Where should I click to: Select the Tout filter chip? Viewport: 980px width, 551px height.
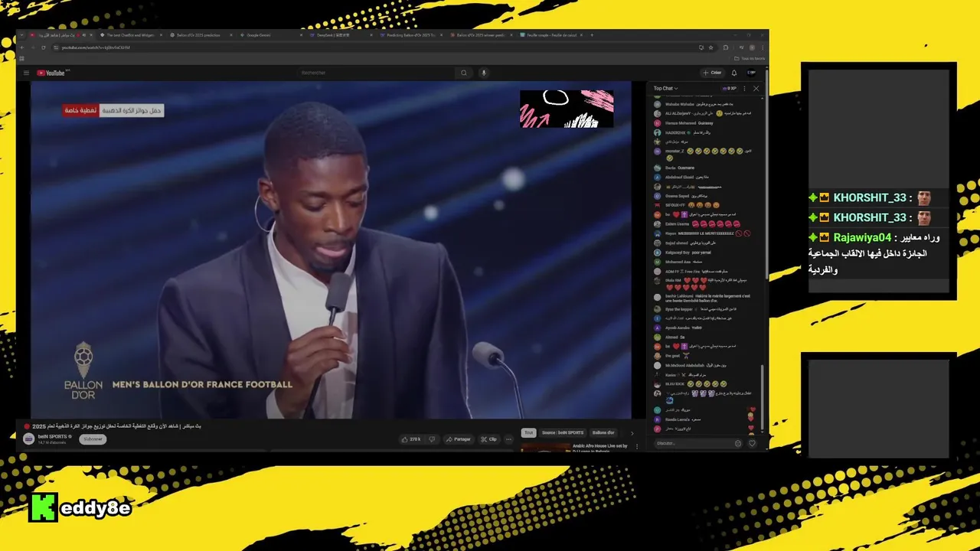click(528, 432)
